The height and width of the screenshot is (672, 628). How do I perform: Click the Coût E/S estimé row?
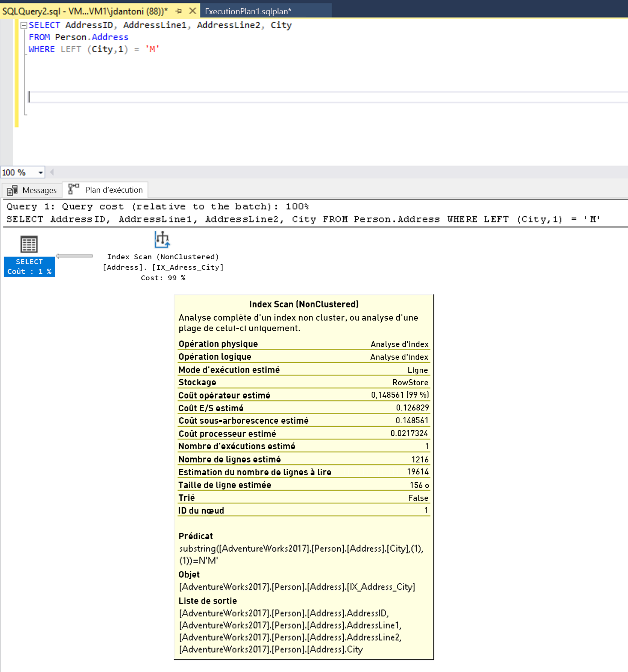[x=304, y=408]
